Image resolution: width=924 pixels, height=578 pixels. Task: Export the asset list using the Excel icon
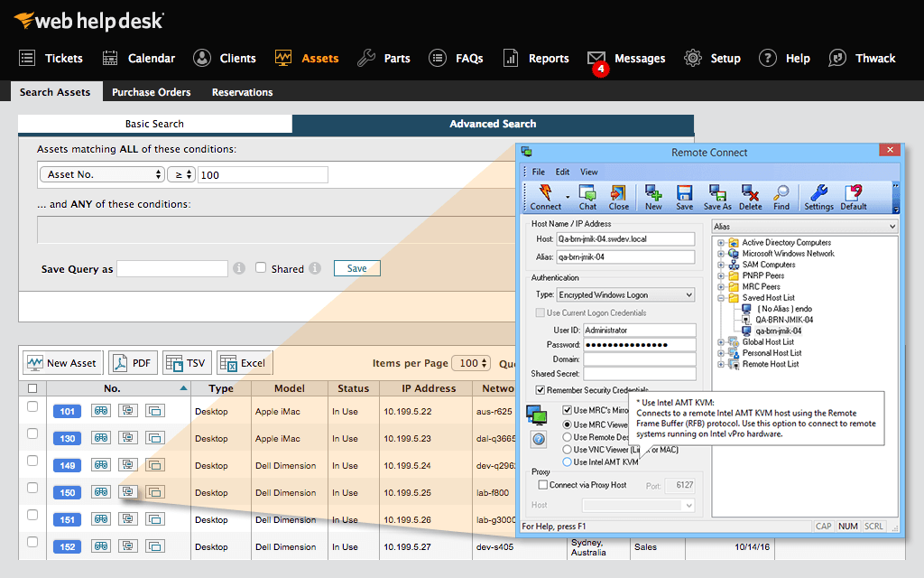[244, 362]
